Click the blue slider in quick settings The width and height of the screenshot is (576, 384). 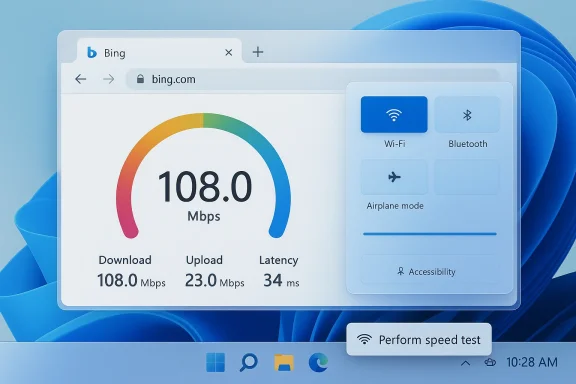pos(430,234)
